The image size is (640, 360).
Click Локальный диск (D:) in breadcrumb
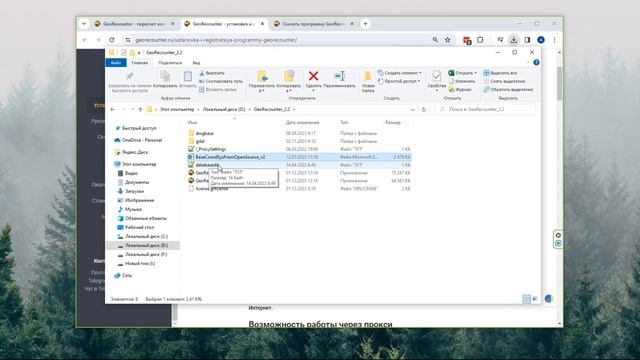tap(224, 109)
